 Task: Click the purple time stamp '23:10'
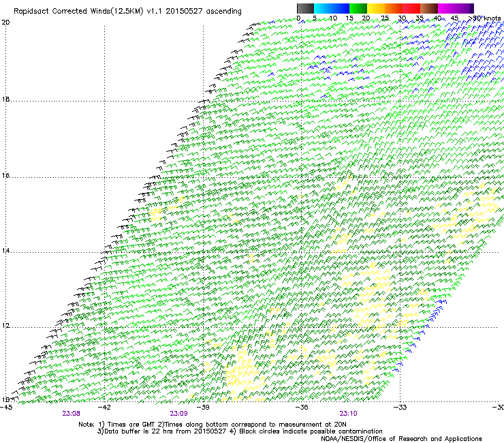[x=349, y=414]
